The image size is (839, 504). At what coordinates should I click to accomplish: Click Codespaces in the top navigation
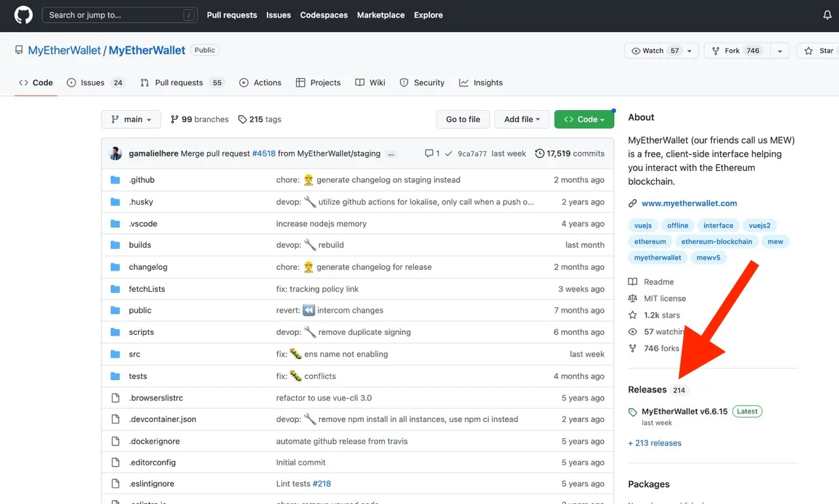pos(324,15)
